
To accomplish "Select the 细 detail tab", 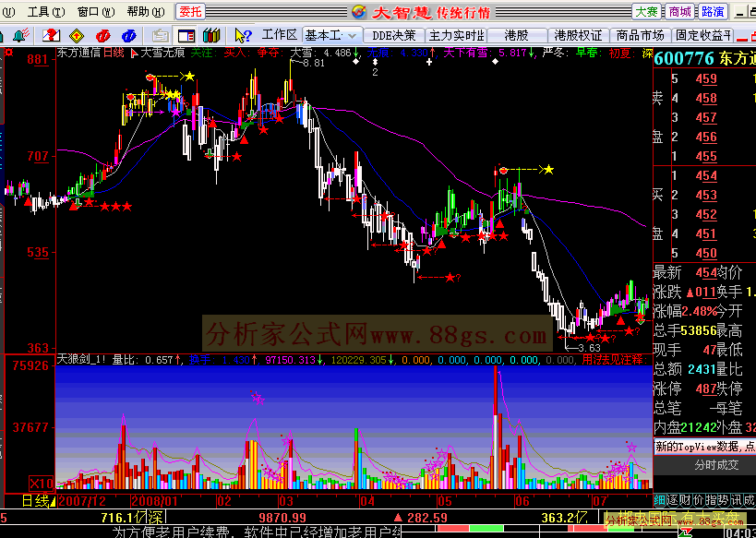I will click(x=659, y=500).
